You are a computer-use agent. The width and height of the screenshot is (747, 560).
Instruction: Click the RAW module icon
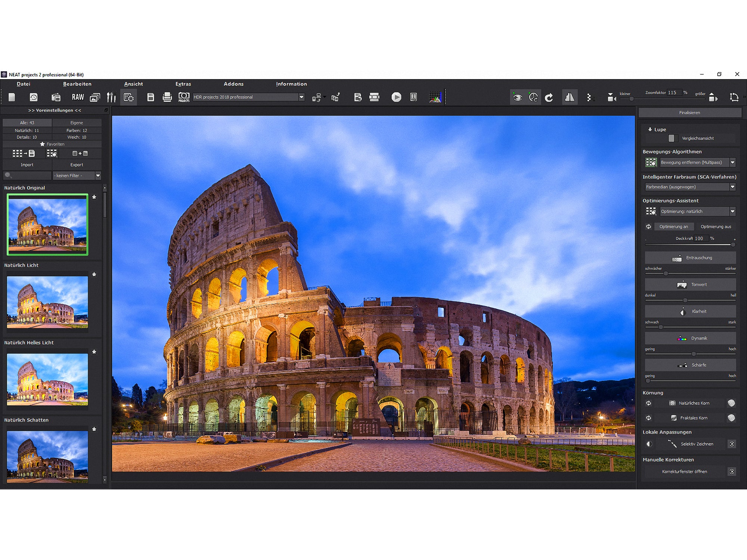(x=78, y=97)
